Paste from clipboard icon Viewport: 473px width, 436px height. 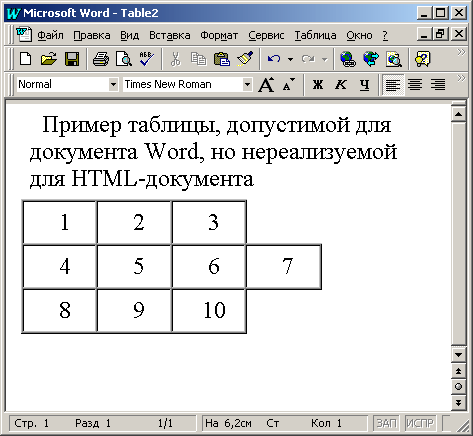coord(222,59)
